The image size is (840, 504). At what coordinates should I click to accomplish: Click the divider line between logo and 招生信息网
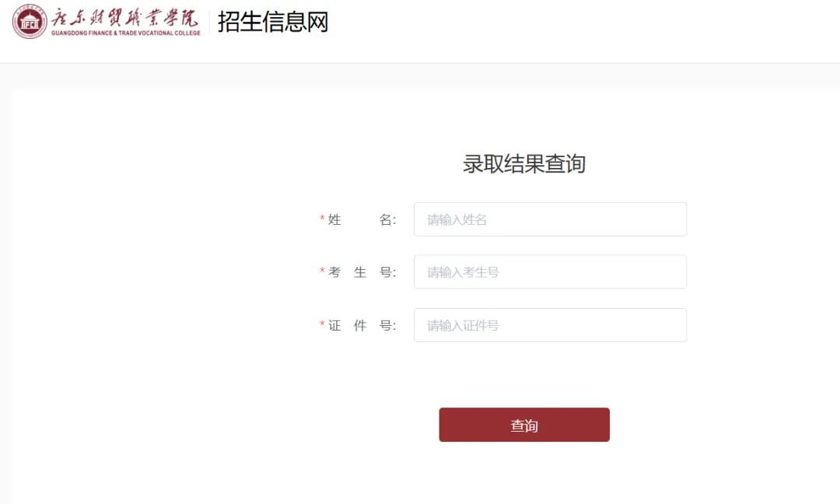[208, 22]
